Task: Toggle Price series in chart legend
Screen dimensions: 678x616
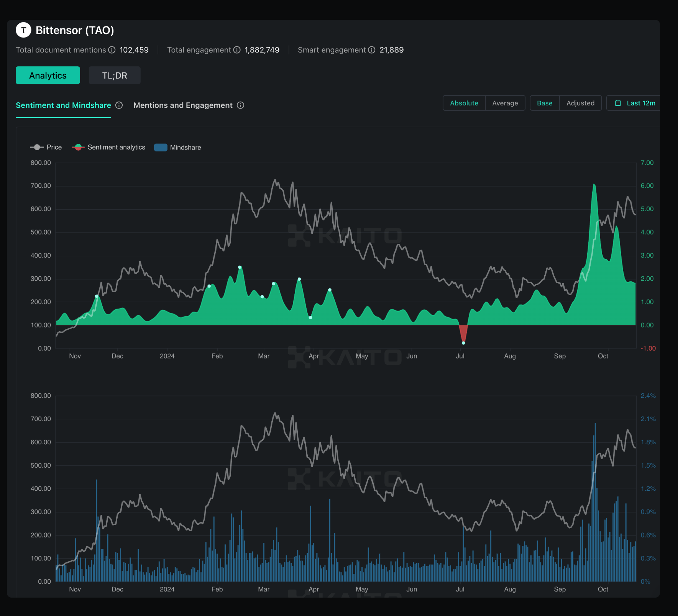Action: tap(46, 147)
